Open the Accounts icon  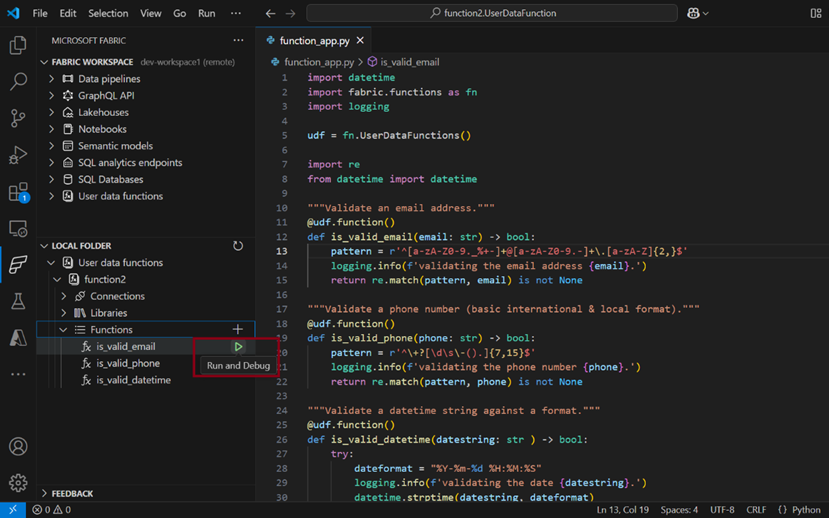[18, 447]
